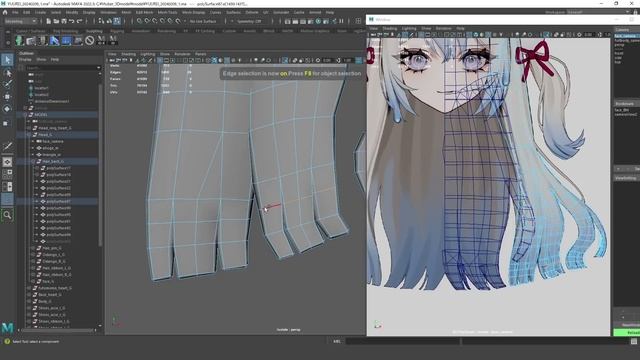Viewport: 640px width, 360px height.
Task: Open the shelf gear settings icon
Action: [x=7, y=42]
